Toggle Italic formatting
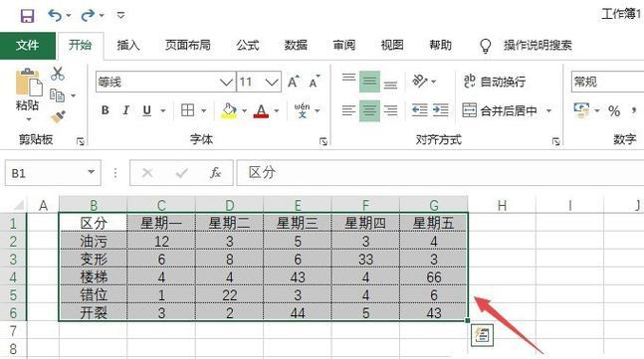The width and height of the screenshot is (644, 359). coord(125,110)
